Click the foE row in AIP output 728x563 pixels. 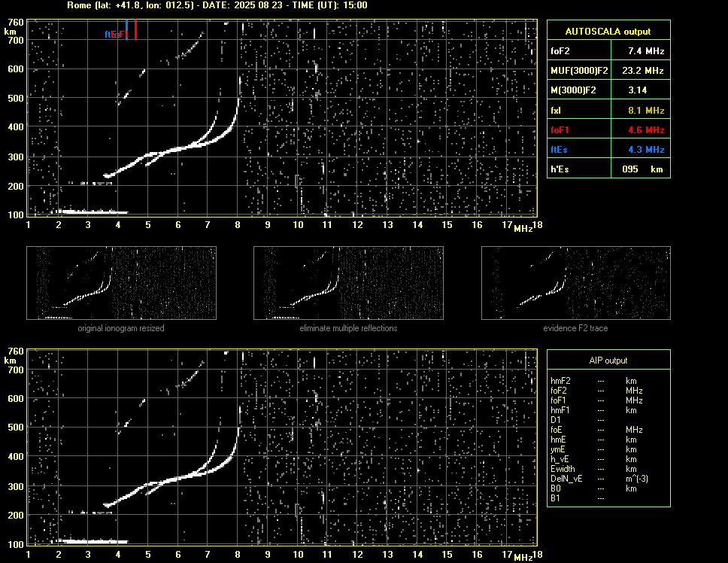click(608, 430)
